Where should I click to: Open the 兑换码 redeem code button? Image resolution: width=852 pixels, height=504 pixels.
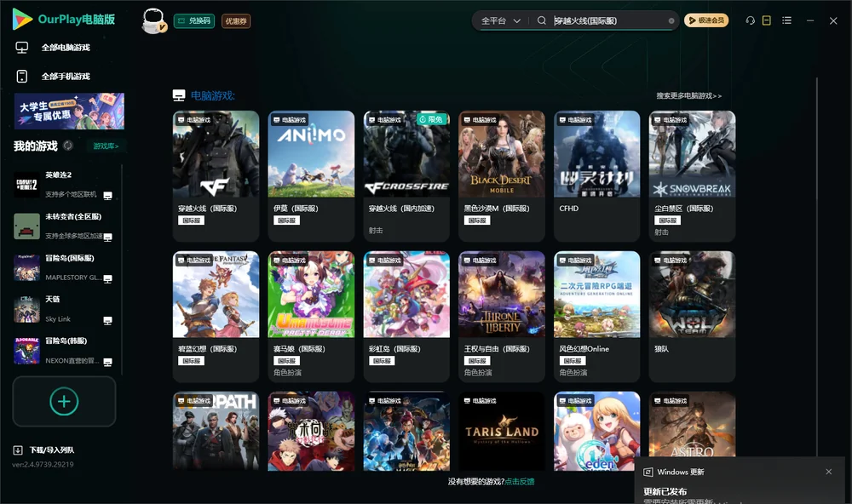tap(194, 21)
